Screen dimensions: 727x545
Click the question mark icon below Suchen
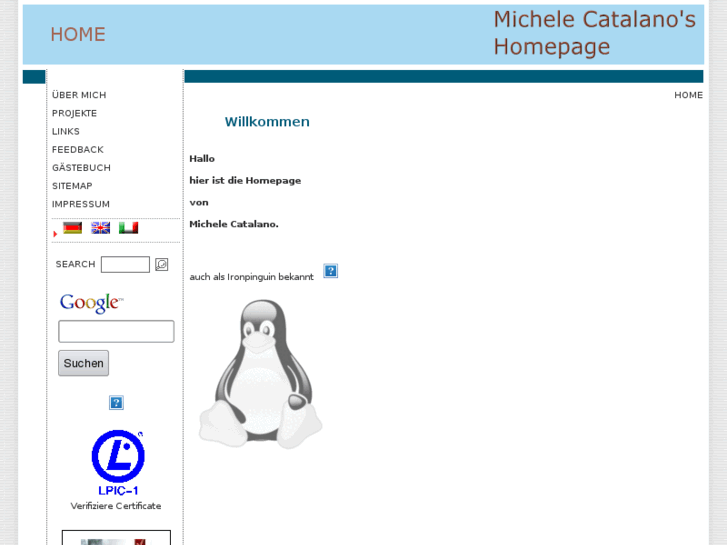click(x=116, y=403)
